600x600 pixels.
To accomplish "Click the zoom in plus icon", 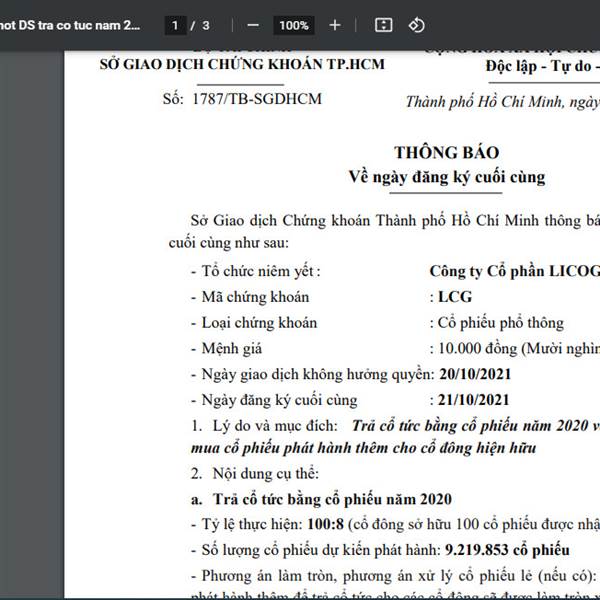I will point(335,26).
